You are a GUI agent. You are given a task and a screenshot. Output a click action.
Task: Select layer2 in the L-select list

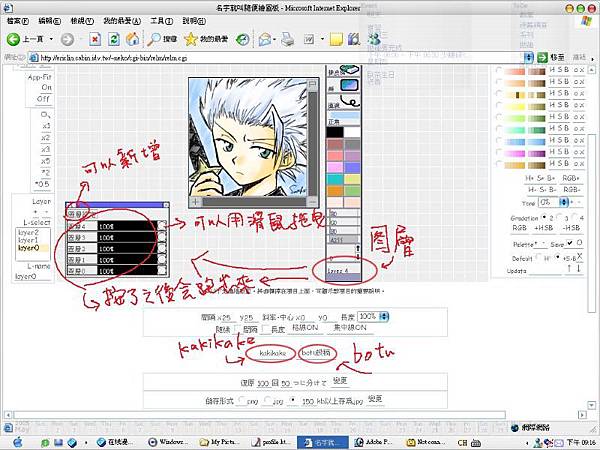[29, 232]
